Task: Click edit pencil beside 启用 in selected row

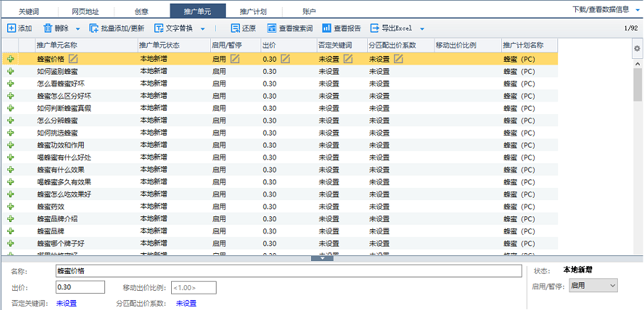Action: pyautogui.click(x=234, y=59)
